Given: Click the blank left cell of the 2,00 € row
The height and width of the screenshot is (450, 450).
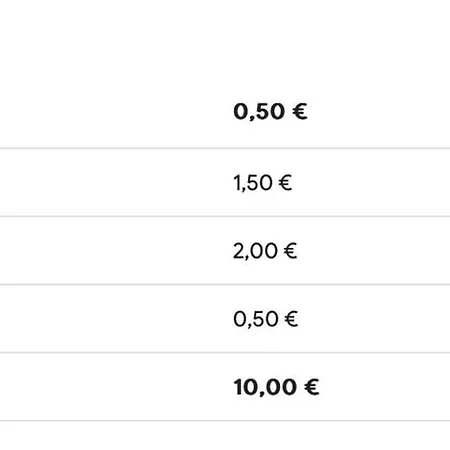Looking at the screenshot, I should point(113,251).
